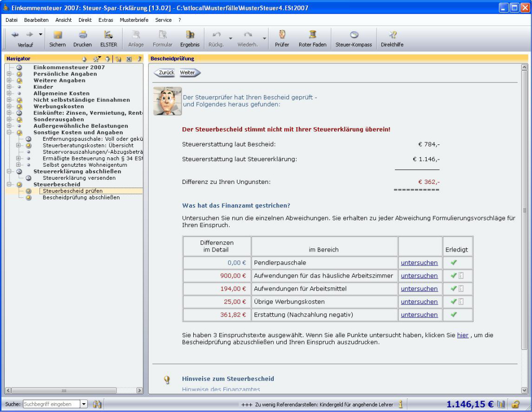532x412 pixels.
Task: Expand the Persönliche Angaben tree node
Action: coord(9,74)
